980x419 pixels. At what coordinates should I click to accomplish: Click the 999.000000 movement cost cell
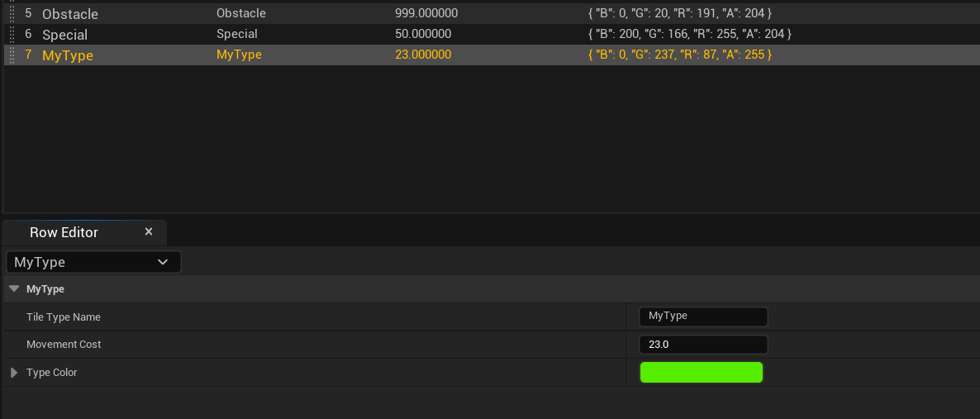[426, 14]
